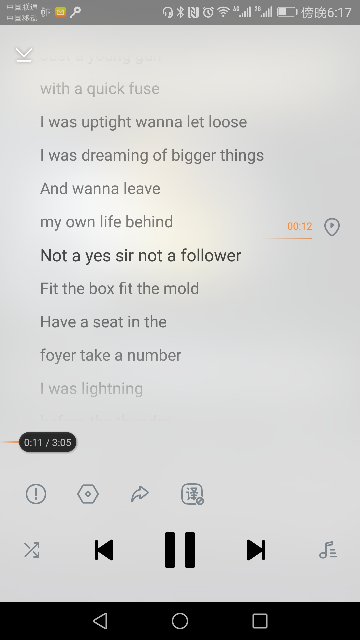Toggle lyric translation icon
This screenshot has height=640, width=360.
point(192,494)
